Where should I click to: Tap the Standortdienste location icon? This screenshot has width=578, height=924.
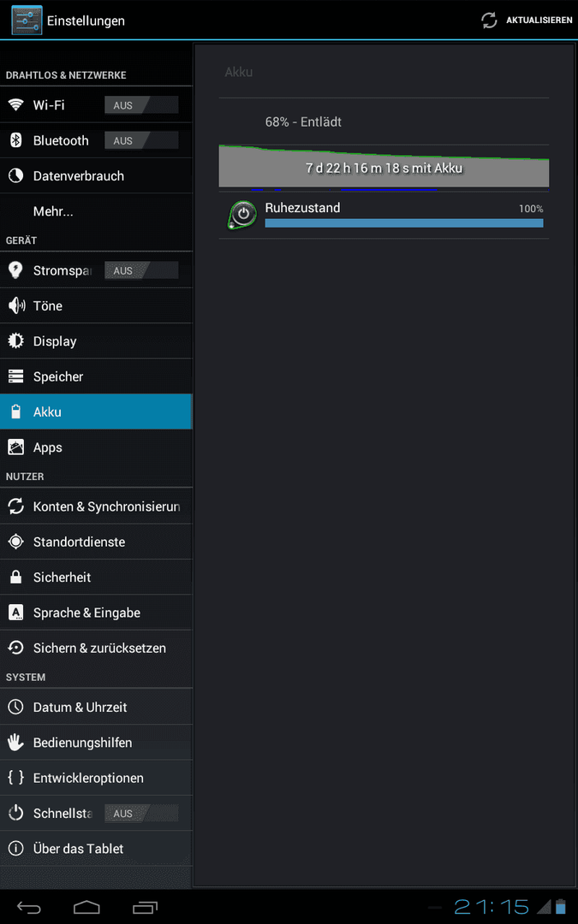coord(16,542)
